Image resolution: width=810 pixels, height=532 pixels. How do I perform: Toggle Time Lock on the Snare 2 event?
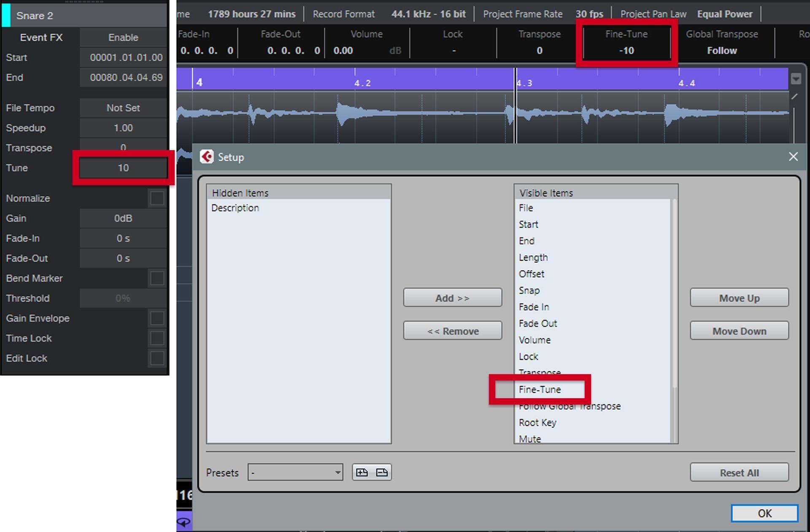pos(157,338)
